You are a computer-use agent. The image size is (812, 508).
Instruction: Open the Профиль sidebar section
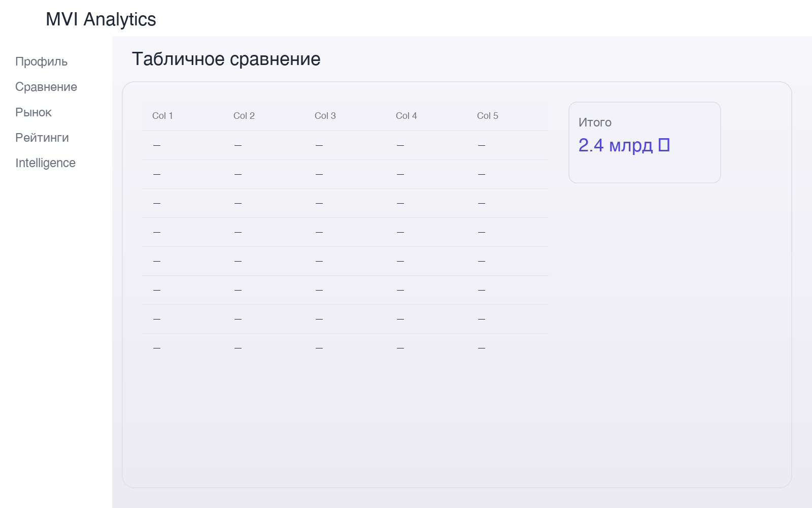[41, 61]
